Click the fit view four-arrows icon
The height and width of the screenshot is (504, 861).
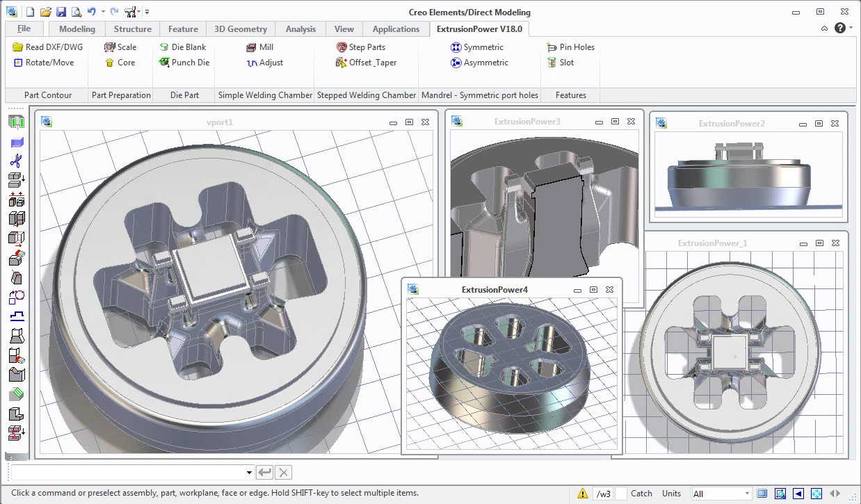point(816,494)
